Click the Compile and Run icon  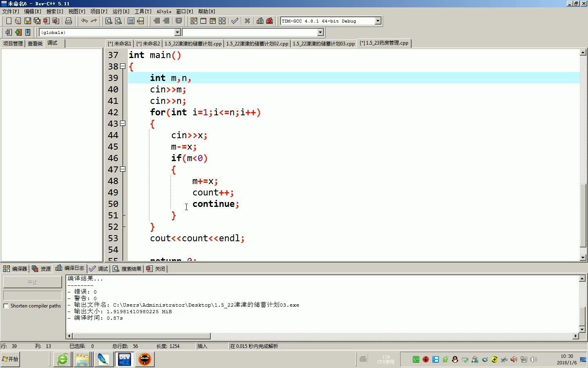point(213,21)
